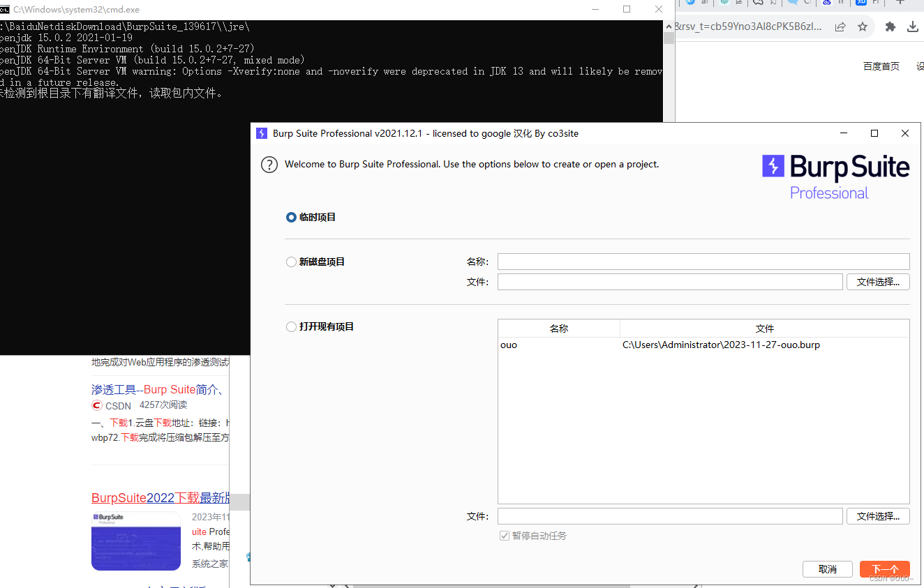
Task: Click the orange 下一个 button
Action: 885,569
